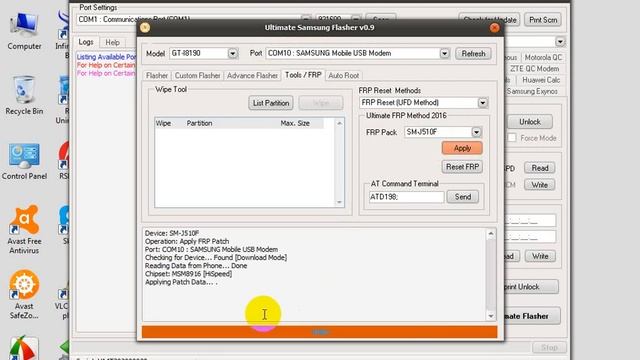This screenshot has width=640, height=360.
Task: Click the AT command input field
Action: [406, 197]
